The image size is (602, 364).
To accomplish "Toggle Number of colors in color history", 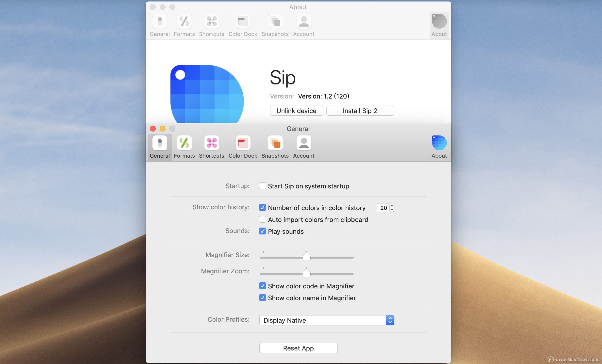I will pos(263,207).
